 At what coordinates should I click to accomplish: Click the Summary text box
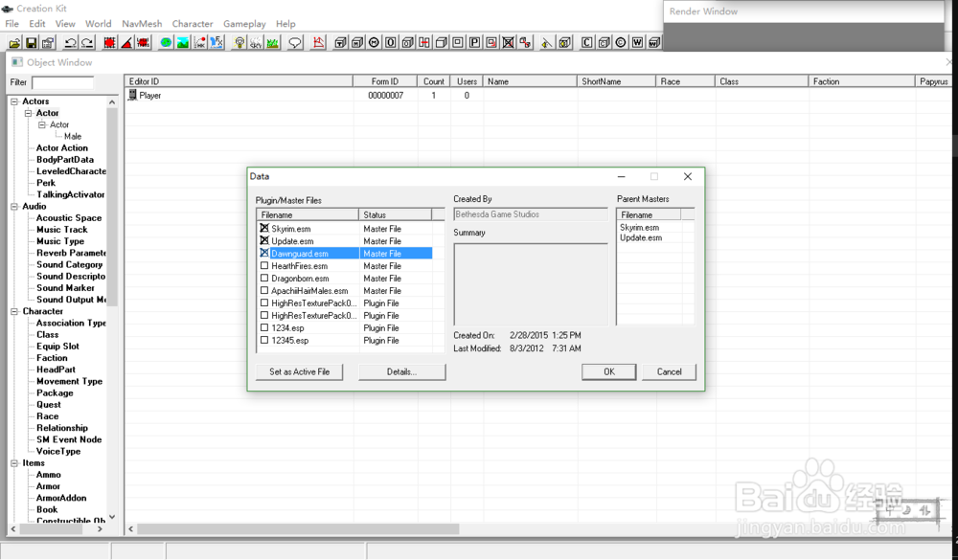(x=531, y=284)
